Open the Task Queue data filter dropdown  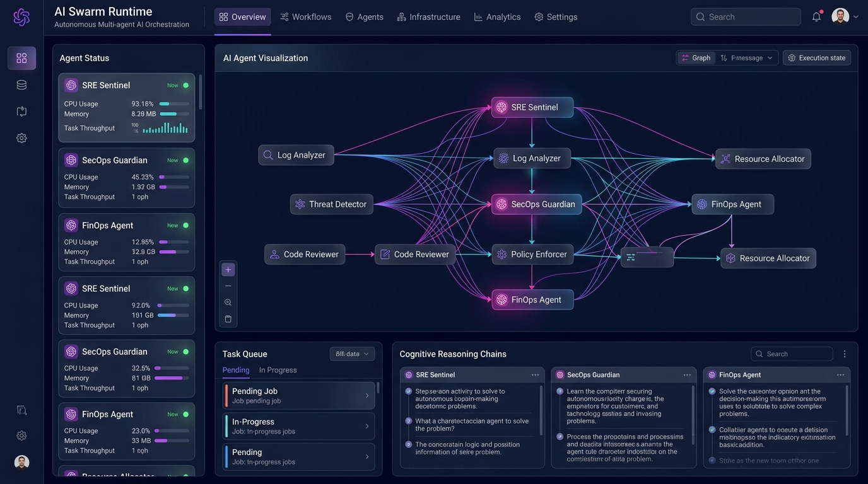coord(352,354)
